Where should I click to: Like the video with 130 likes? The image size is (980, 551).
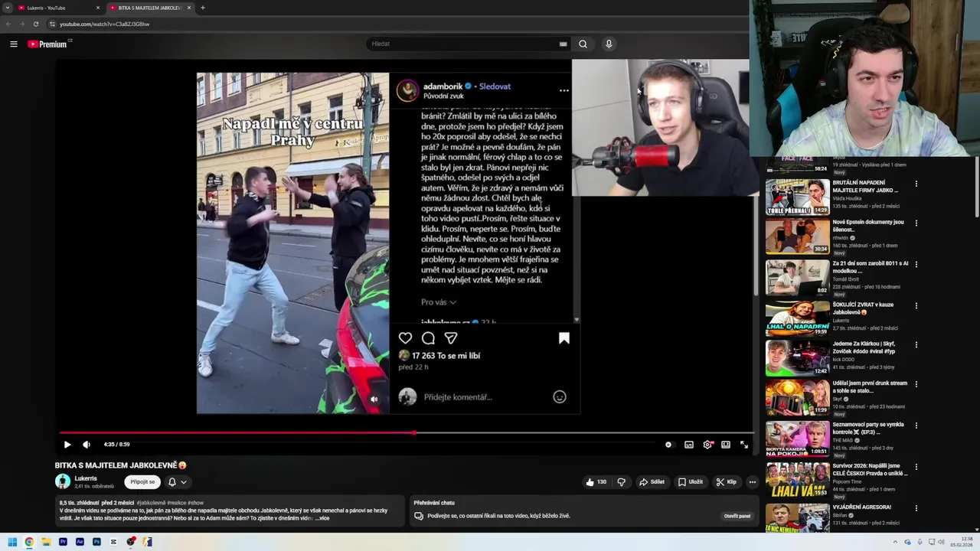[596, 482]
